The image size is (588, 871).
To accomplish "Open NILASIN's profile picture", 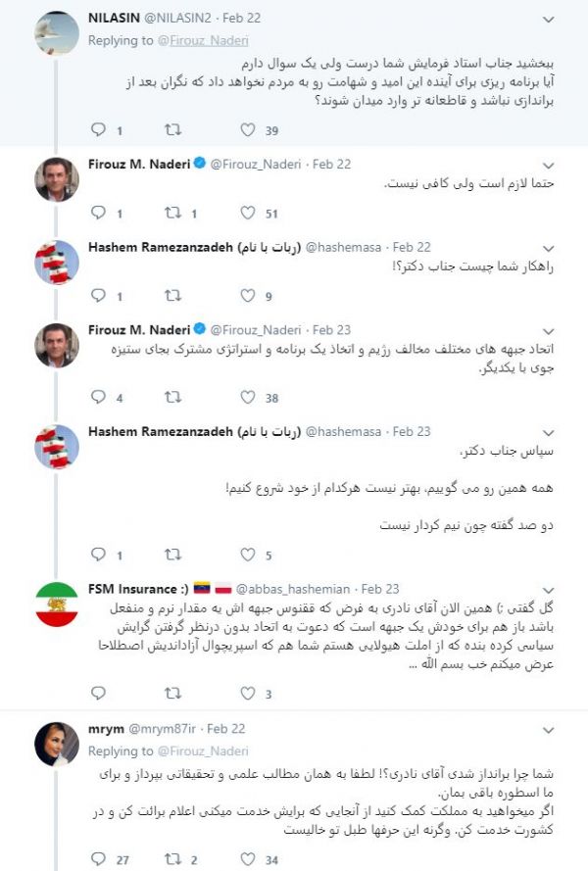I will tap(57, 33).
